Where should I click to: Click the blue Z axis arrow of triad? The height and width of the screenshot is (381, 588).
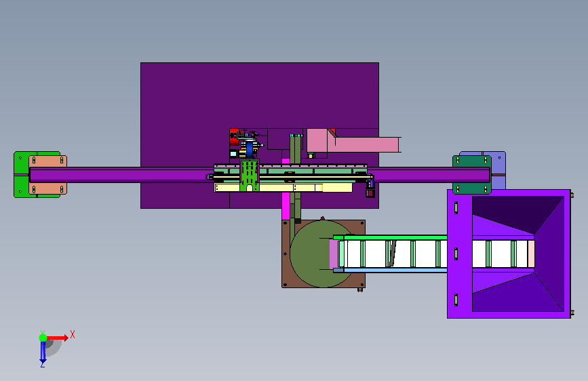pos(43,353)
